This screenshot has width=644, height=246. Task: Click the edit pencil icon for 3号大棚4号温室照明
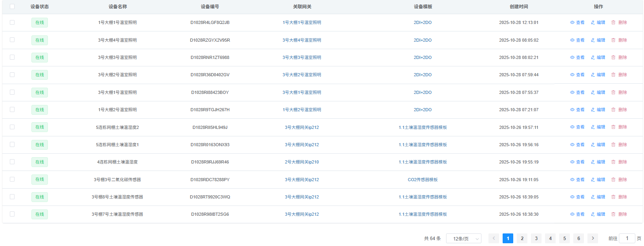click(593, 40)
